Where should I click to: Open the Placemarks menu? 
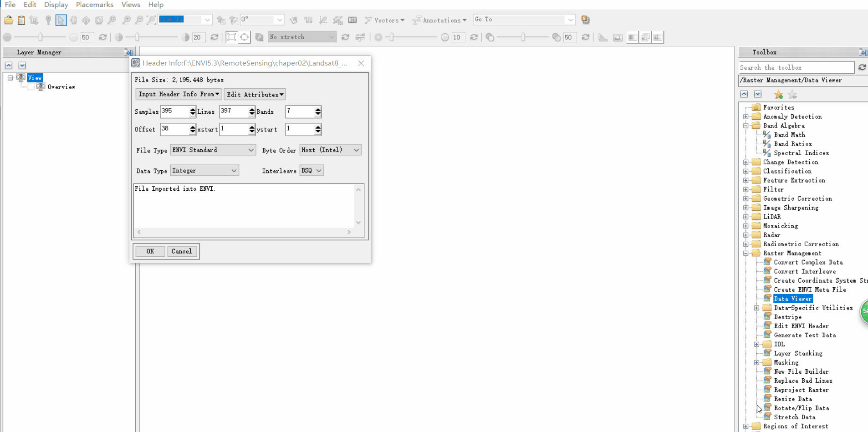pos(95,5)
